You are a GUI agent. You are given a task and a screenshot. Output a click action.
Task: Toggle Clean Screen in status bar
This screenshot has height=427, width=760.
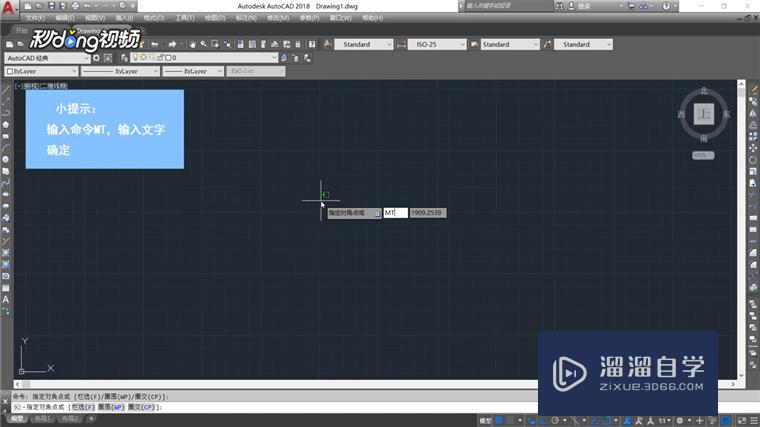click(x=742, y=421)
